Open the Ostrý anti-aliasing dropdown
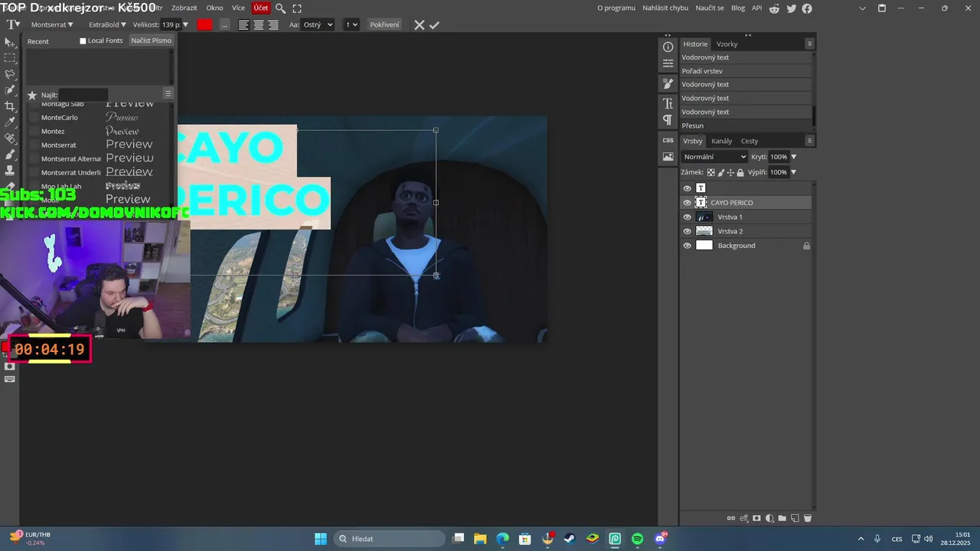 pyautogui.click(x=318, y=24)
